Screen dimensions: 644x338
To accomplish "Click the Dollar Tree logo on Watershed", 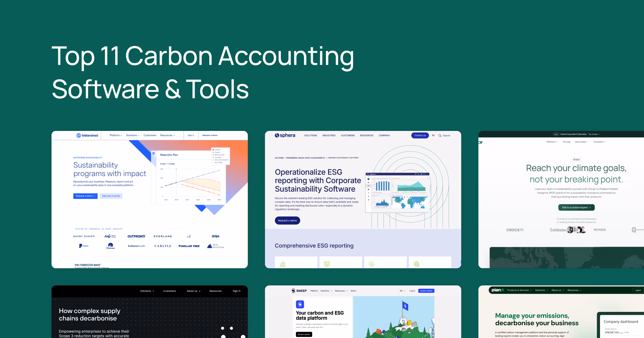I will [189, 246].
